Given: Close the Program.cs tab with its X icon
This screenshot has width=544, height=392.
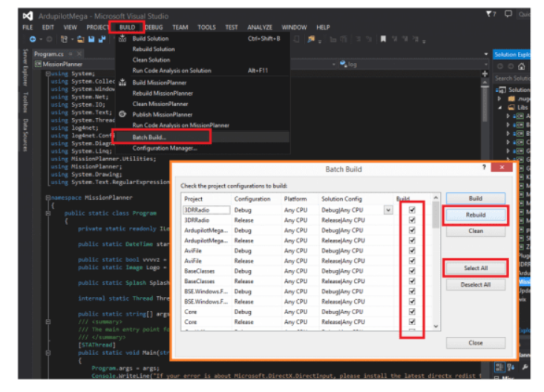Looking at the screenshot, I should click(79, 53).
